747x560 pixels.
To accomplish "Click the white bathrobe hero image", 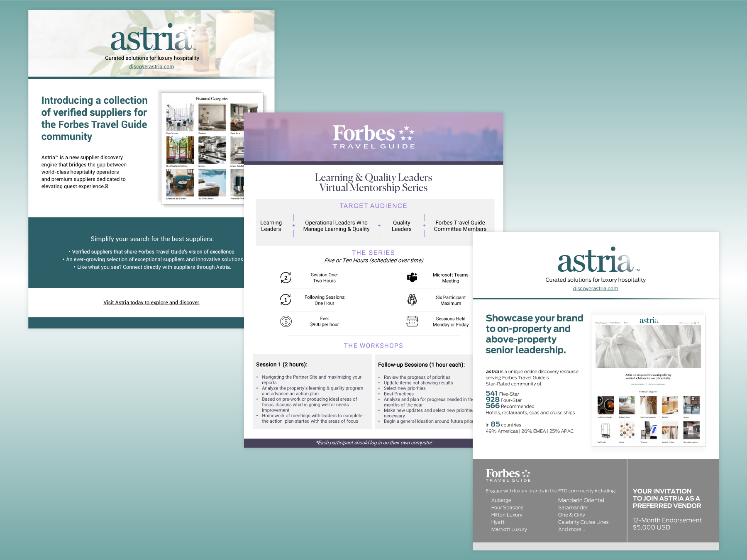I will 648,346.
